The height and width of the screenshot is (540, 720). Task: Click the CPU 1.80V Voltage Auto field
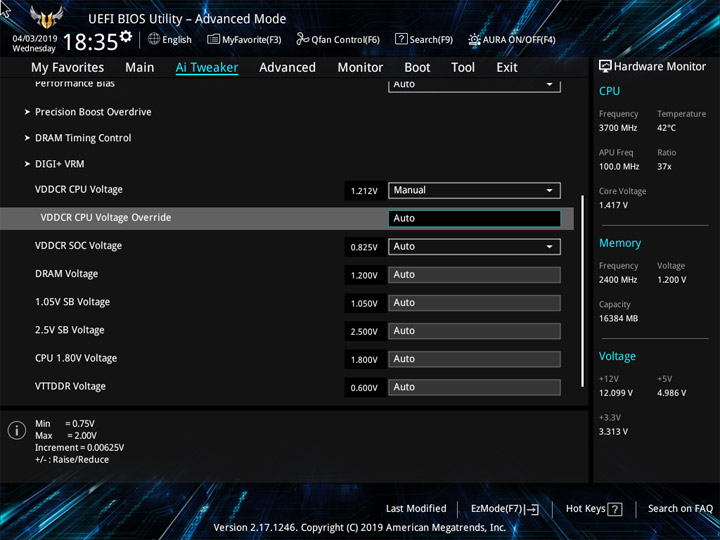474,359
